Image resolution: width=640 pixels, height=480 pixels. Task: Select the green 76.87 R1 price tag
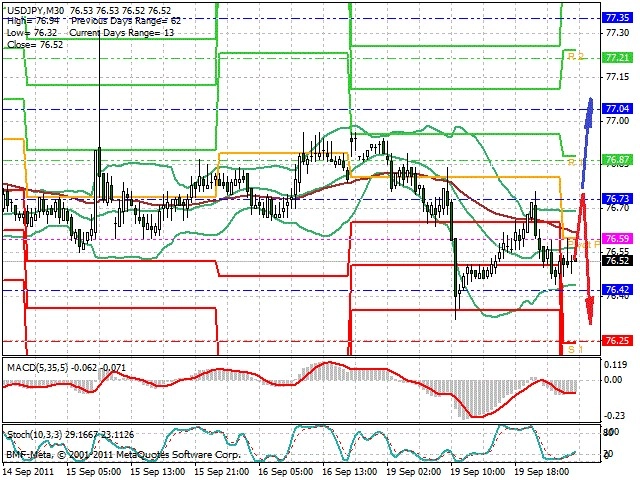tap(618, 160)
